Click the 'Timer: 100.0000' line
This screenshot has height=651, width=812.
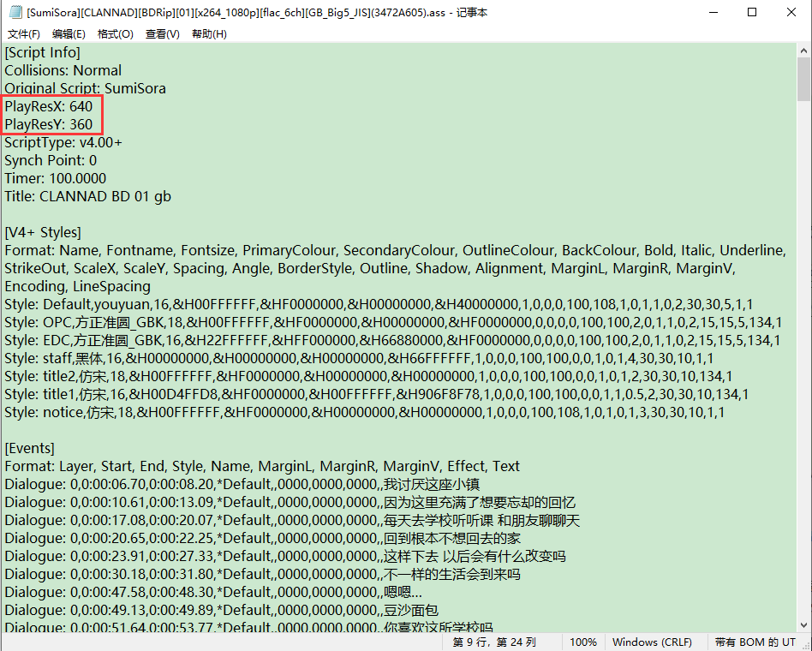56,179
